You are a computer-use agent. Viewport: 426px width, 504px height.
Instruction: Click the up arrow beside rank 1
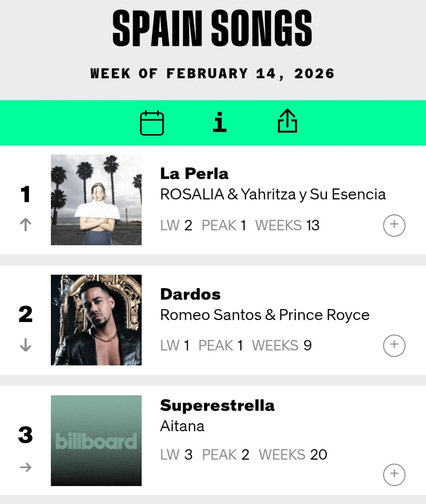[25, 225]
